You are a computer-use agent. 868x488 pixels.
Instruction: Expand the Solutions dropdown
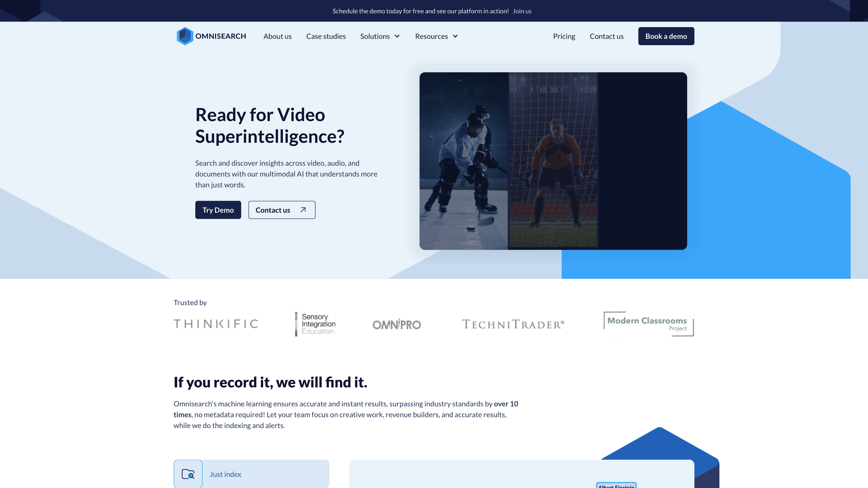pos(380,36)
